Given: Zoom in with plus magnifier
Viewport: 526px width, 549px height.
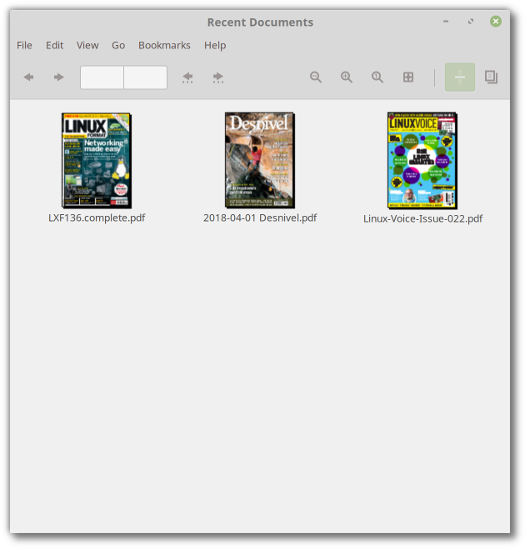Looking at the screenshot, I should 346,77.
